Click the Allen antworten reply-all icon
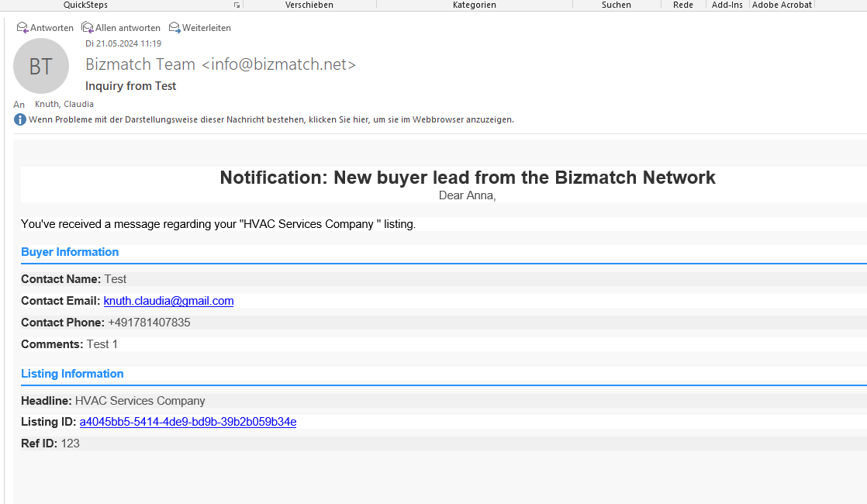The width and height of the screenshot is (867, 504). pos(87,28)
